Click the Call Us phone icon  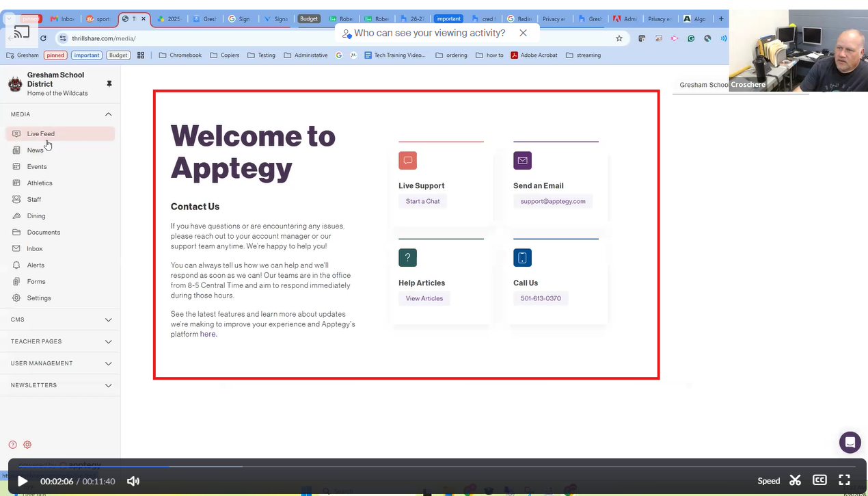click(x=522, y=258)
